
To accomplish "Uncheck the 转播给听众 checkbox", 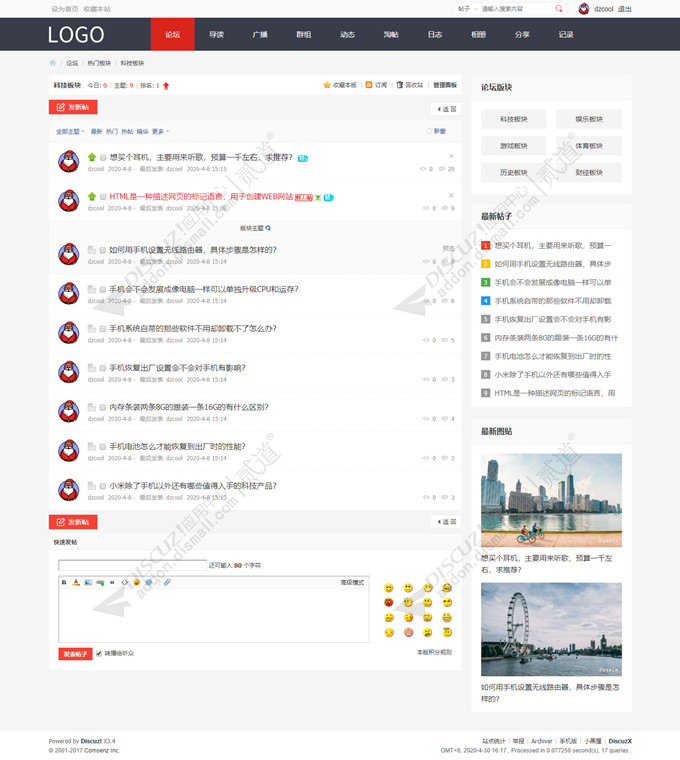I will (x=99, y=653).
